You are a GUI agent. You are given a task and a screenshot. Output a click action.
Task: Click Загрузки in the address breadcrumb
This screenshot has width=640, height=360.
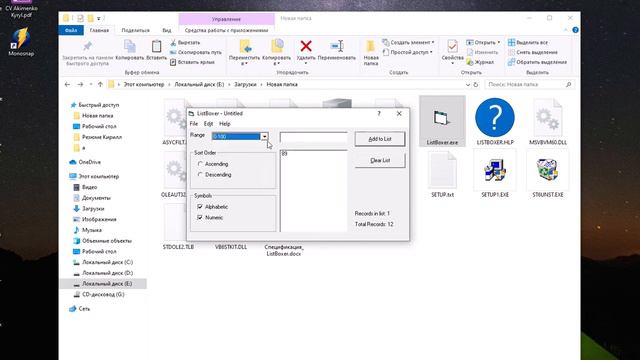coord(245,84)
